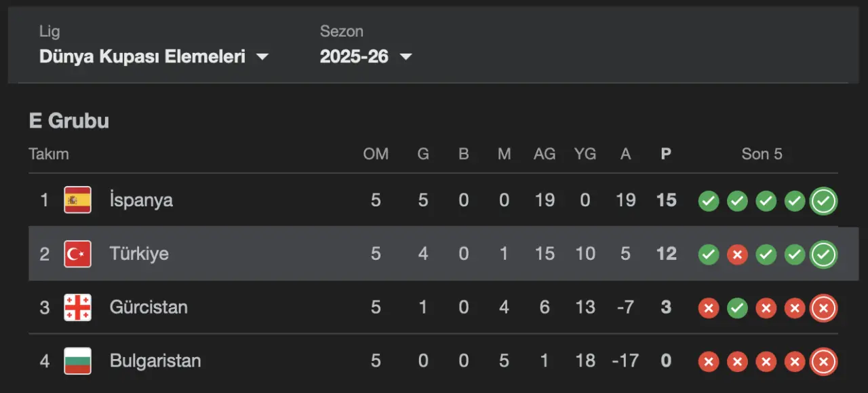Viewport: 868px width, 393px height.
Task: Click Gürcistan's latest match loss icon
Action: [823, 308]
